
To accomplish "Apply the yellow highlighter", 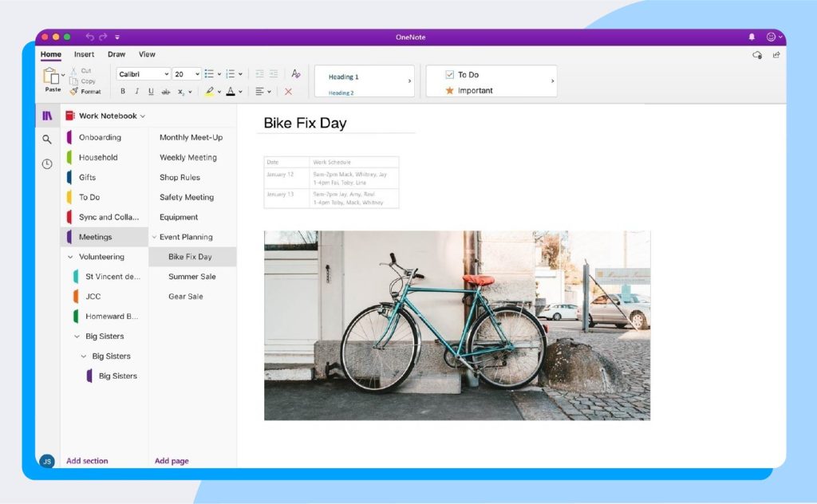I will point(208,91).
